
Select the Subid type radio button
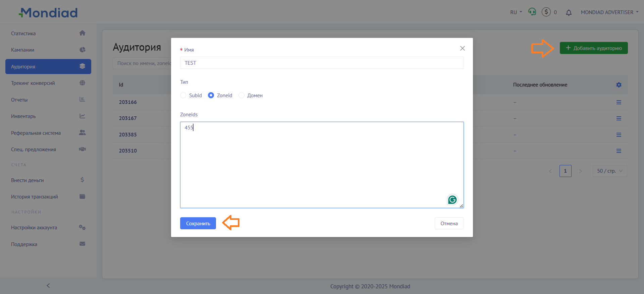click(x=183, y=96)
